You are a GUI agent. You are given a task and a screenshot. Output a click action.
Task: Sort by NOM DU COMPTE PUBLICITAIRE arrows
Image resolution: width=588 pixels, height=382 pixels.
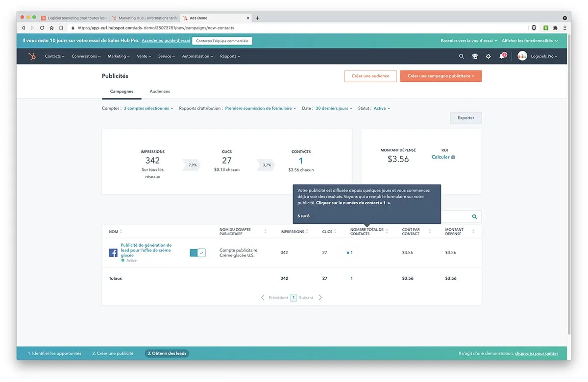[x=265, y=232]
